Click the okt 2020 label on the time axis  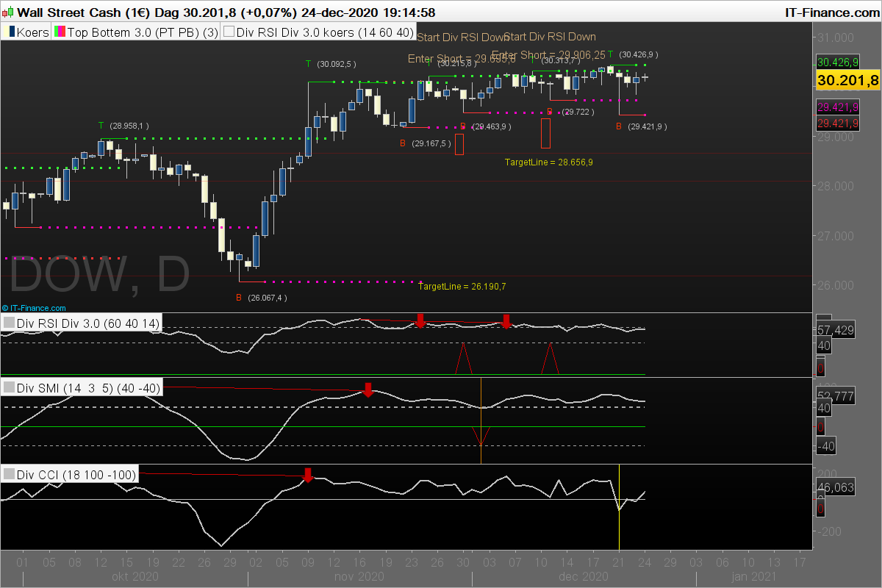(x=134, y=578)
